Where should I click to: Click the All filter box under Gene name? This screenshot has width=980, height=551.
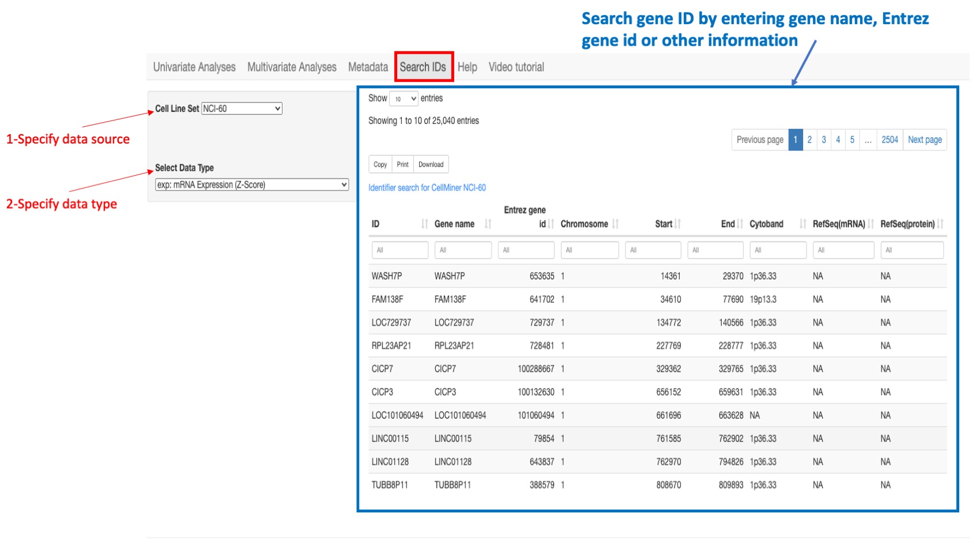[463, 250]
